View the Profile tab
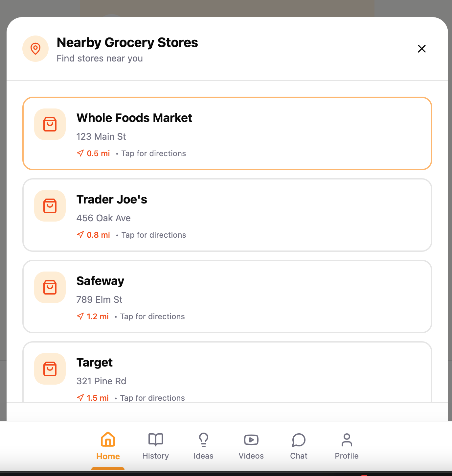Screen dimensions: 452x476 coord(347,446)
